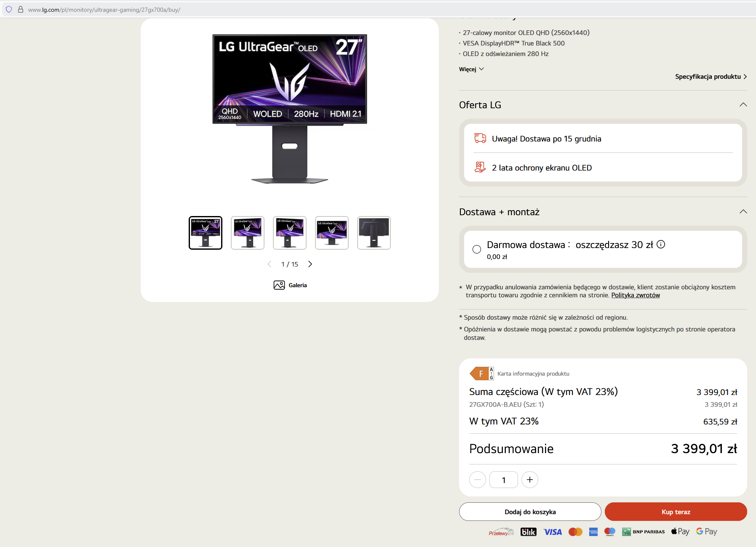Open Specyfikacja produktu link
756x547 pixels.
[x=711, y=77]
